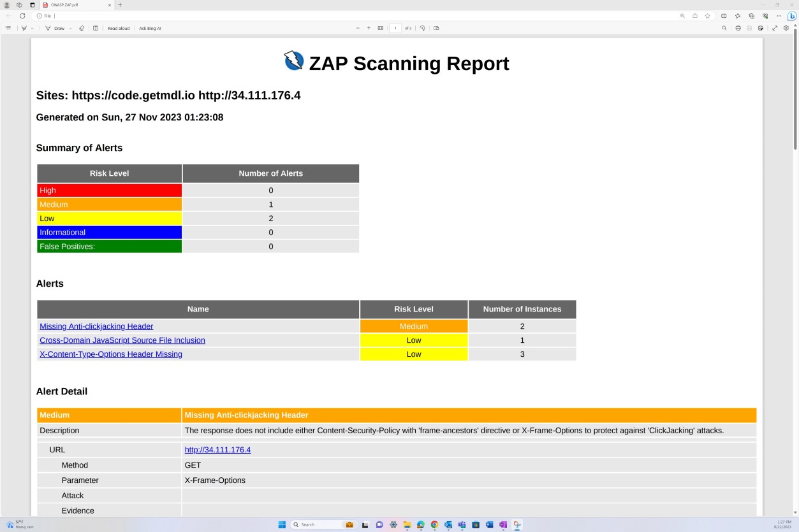Image resolution: width=799 pixels, height=532 pixels.
Task: Open the PDF viewer settings gear
Action: (787, 27)
